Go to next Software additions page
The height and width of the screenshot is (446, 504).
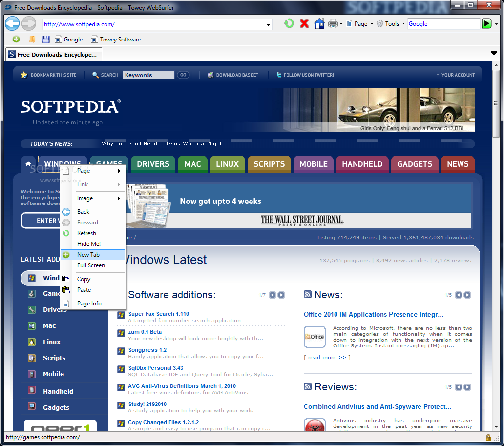click(281, 295)
